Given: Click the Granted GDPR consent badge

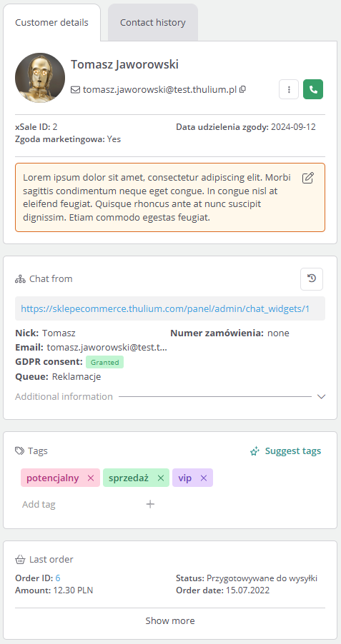Looking at the screenshot, I should pyautogui.click(x=104, y=362).
